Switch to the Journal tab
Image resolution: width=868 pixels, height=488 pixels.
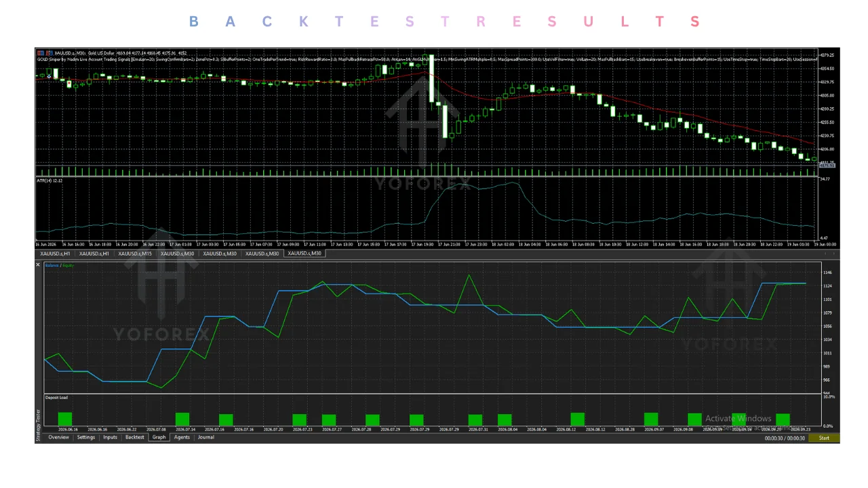(x=206, y=438)
